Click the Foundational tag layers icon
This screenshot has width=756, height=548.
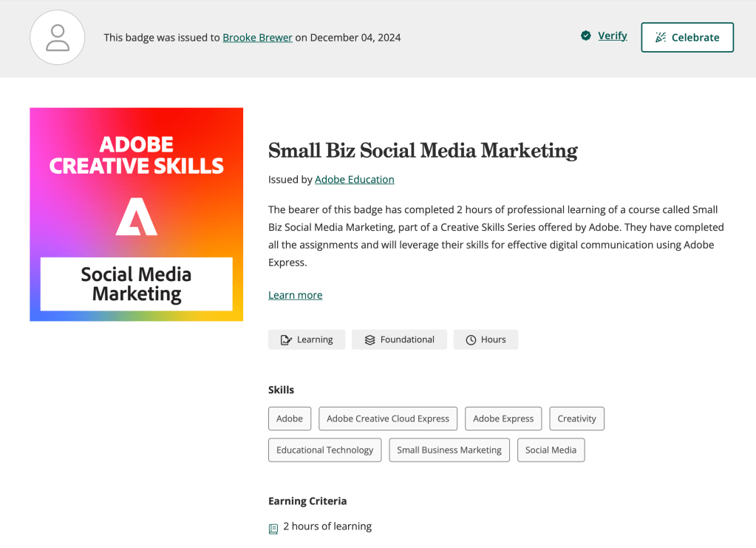tap(370, 340)
